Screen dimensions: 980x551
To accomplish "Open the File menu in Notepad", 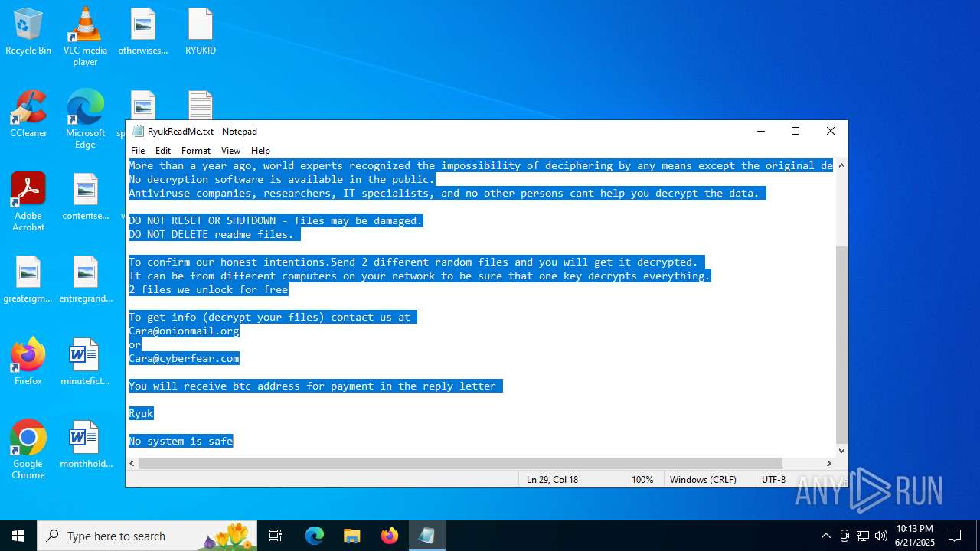I will click(x=138, y=151).
